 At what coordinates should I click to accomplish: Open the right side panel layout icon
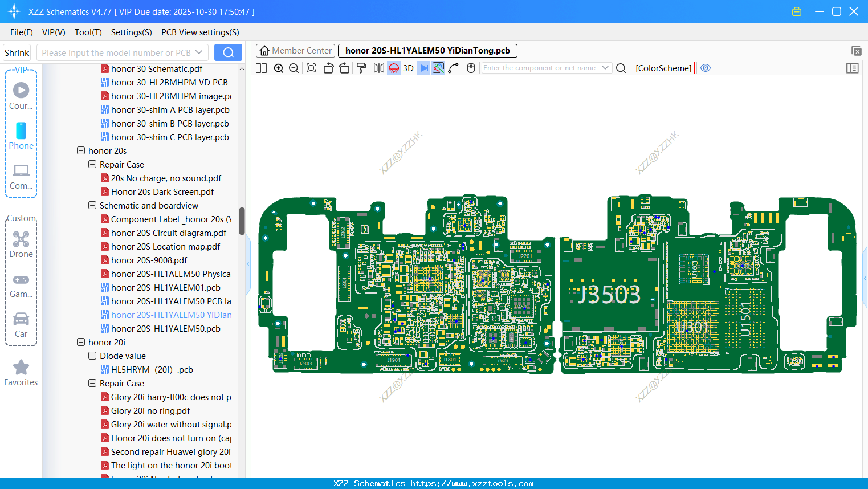pyautogui.click(x=853, y=68)
